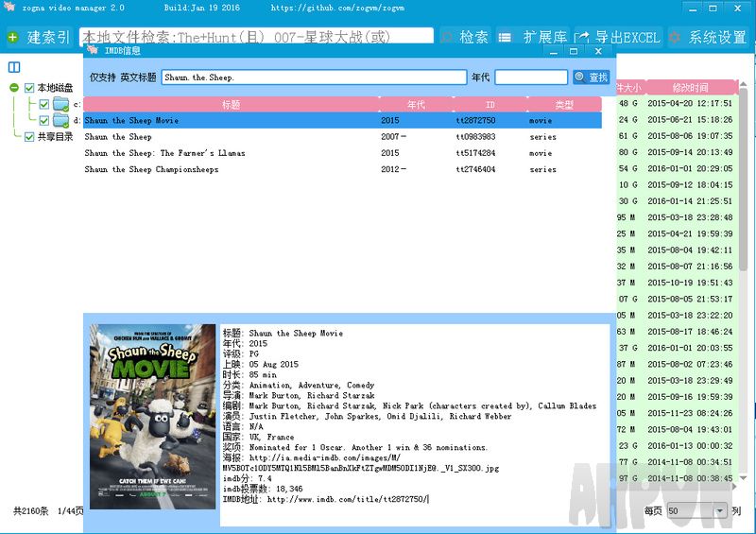Screen dimensions: 756x534
Task: Click the 扩展库 list icon
Action: (x=505, y=38)
